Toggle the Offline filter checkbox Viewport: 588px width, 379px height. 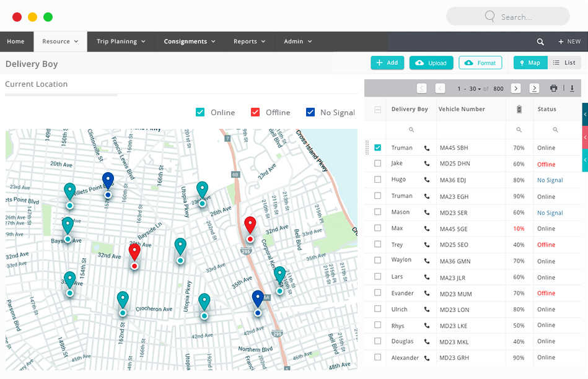click(255, 112)
